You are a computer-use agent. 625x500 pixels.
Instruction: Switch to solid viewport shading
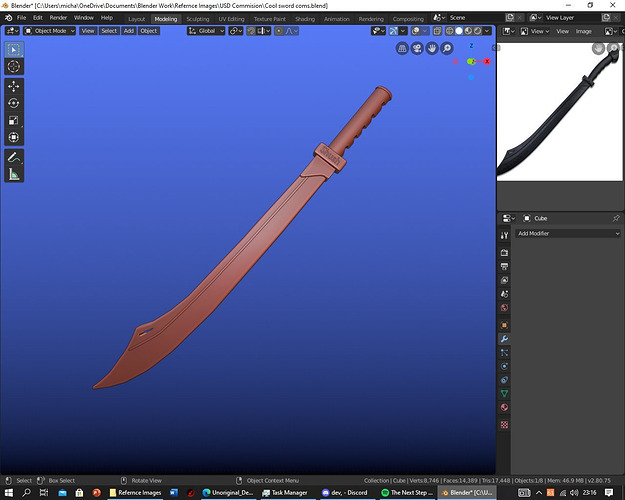coord(459,31)
